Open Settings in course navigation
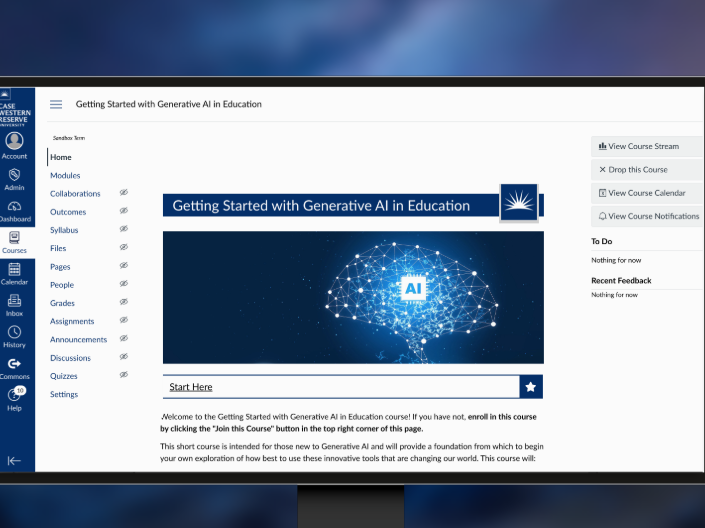Image resolution: width=705 pixels, height=528 pixels. tap(64, 394)
